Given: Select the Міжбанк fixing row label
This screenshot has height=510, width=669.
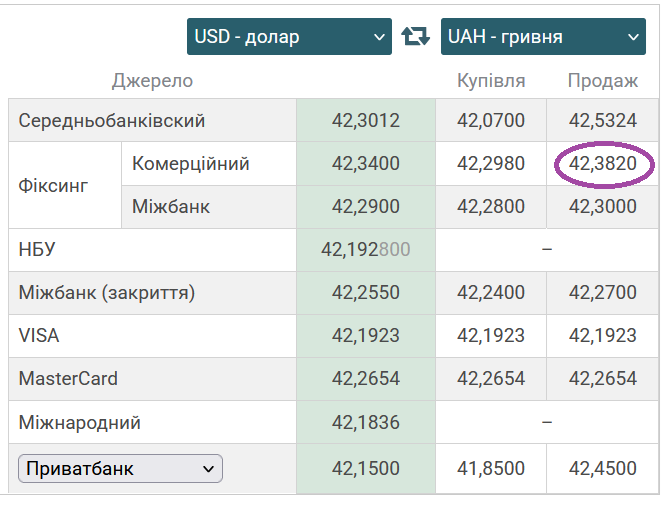Looking at the screenshot, I should 171,207.
